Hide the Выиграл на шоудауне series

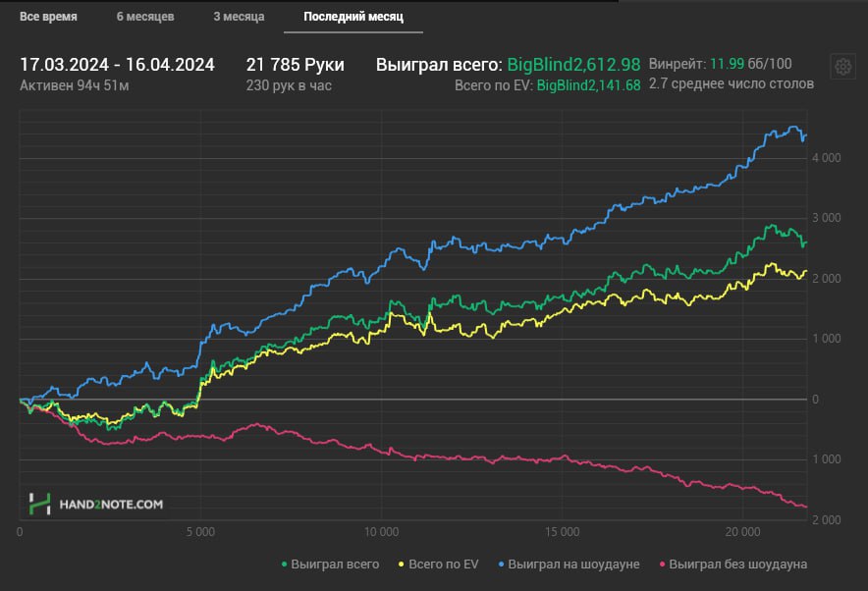click(x=573, y=564)
